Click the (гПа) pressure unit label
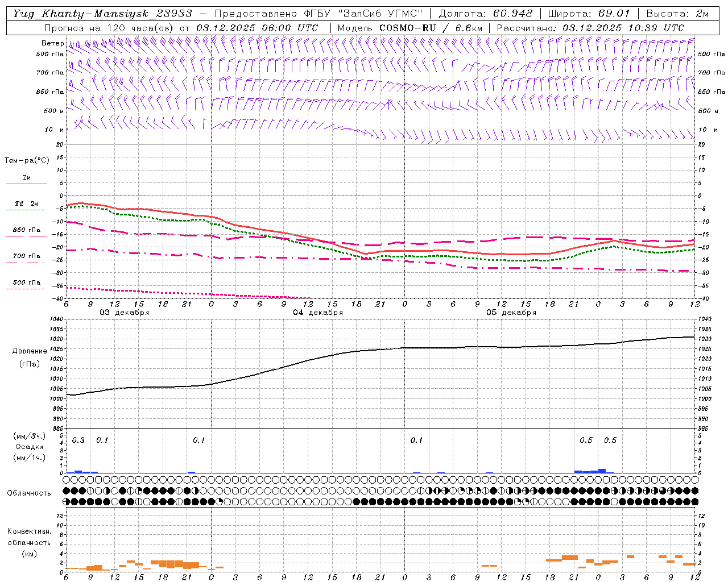This screenshot has height=582, width=728. point(30,364)
